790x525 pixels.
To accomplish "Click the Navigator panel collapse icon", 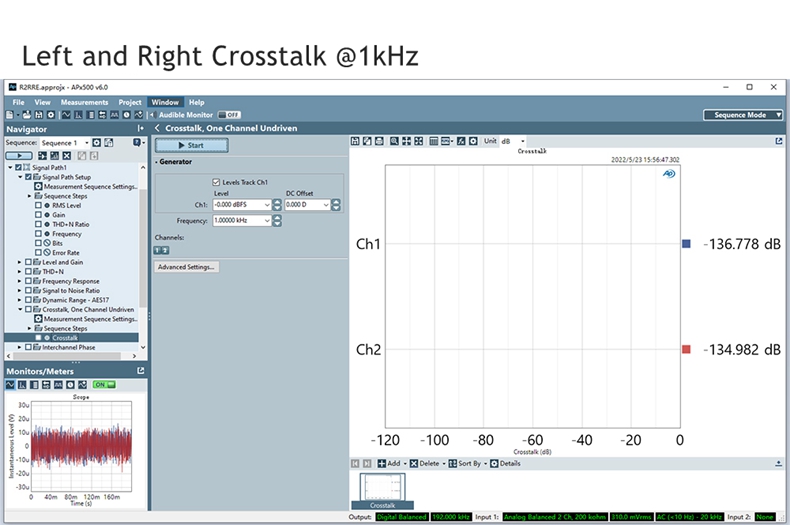I will (141, 129).
